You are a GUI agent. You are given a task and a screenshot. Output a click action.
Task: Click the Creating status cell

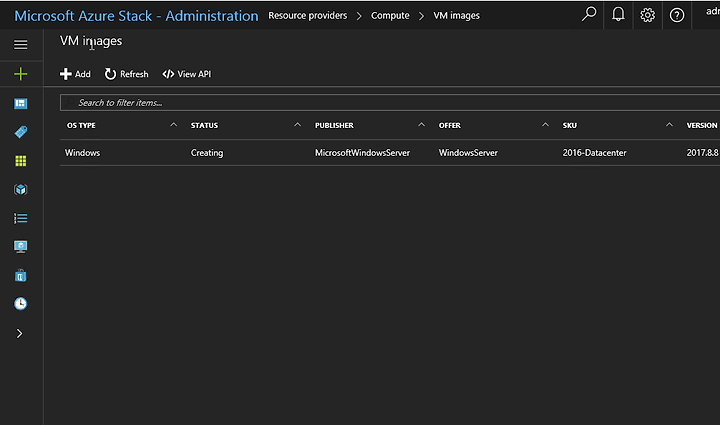[207, 153]
